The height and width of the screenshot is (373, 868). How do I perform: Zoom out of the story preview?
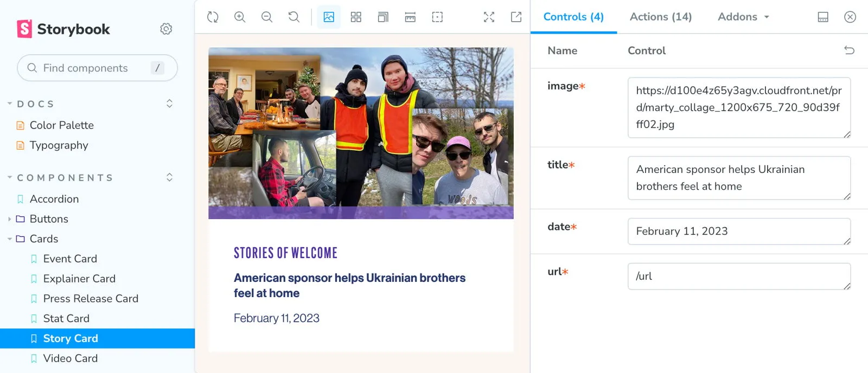click(x=267, y=17)
